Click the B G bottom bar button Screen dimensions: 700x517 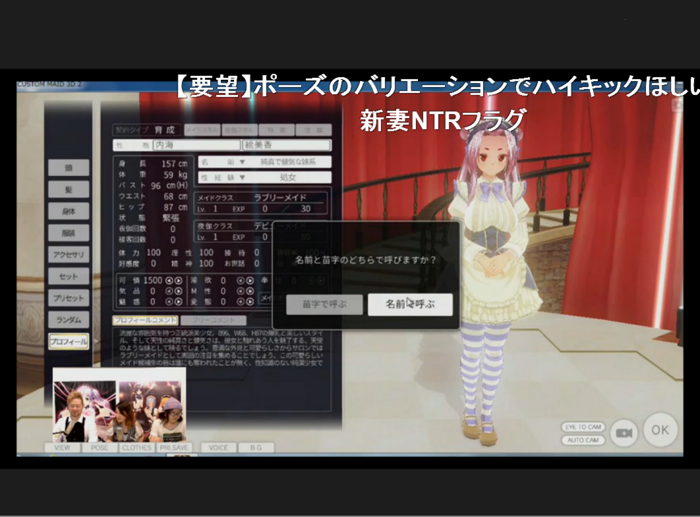click(256, 447)
